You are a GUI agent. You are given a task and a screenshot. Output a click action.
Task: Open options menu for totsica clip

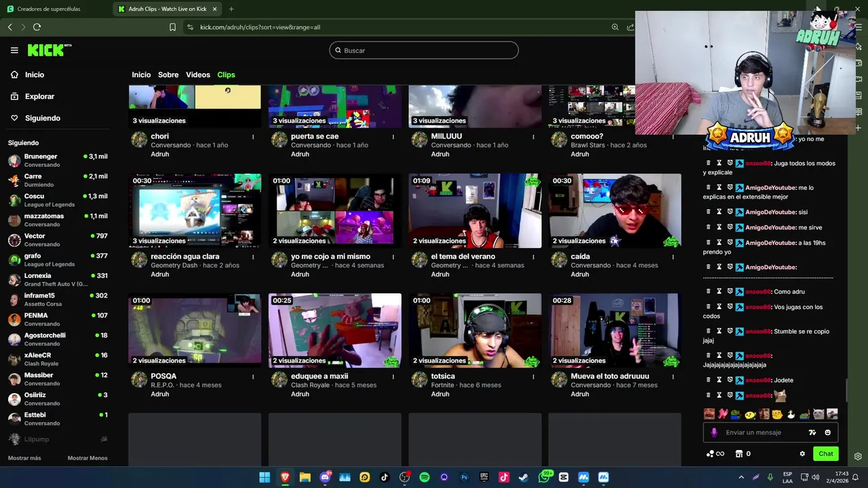tap(533, 377)
